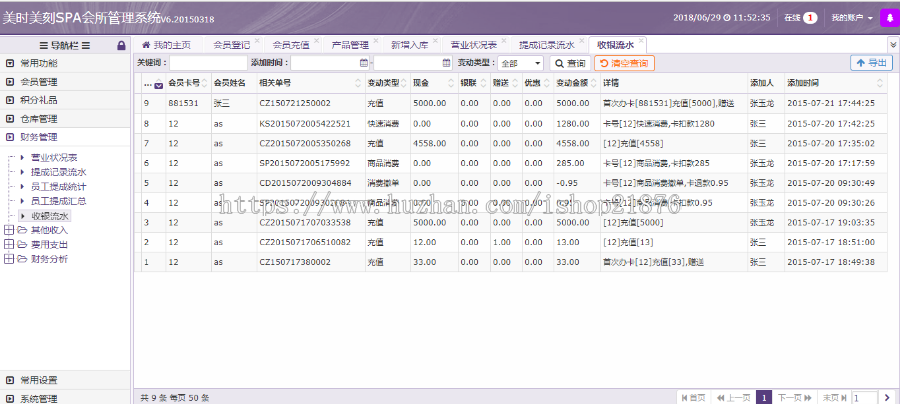Image resolution: width=900 pixels, height=404 pixels.
Task: Click the double-chevron tab overflow icon
Action: tap(892, 45)
